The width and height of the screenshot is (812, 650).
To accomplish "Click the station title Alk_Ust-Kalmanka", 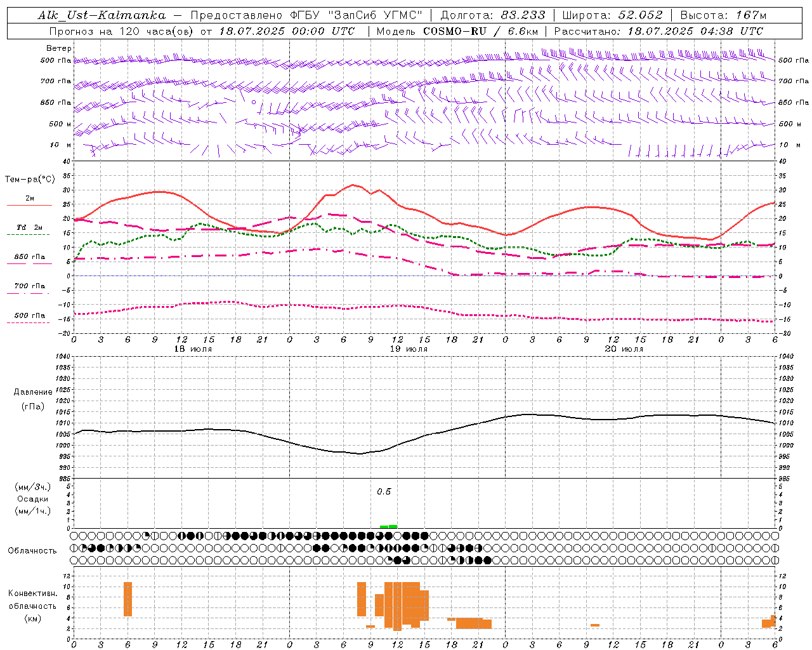I will [x=101, y=15].
